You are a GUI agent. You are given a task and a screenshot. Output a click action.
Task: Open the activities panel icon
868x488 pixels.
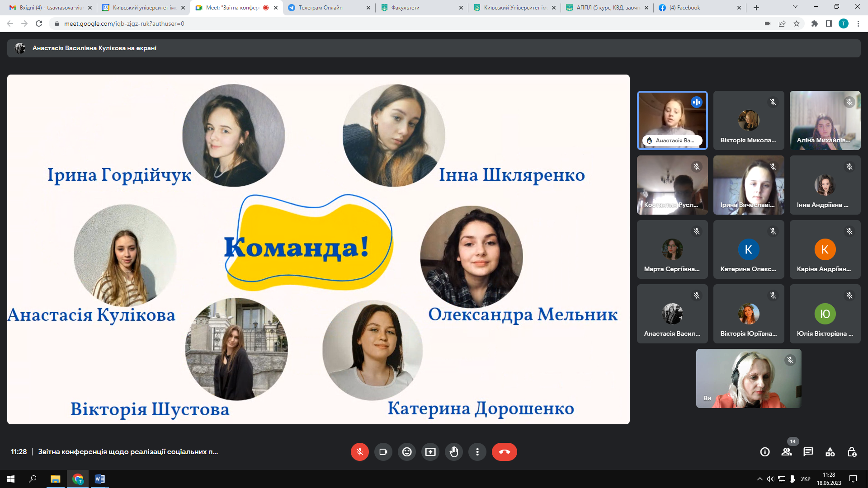point(830,452)
